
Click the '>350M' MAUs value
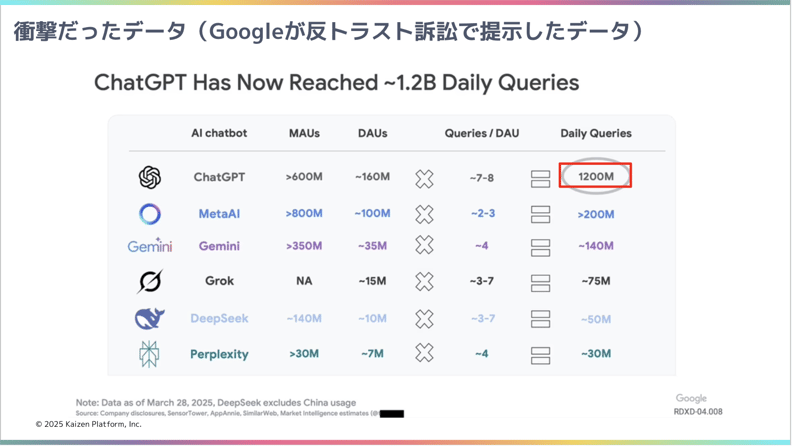click(x=304, y=246)
